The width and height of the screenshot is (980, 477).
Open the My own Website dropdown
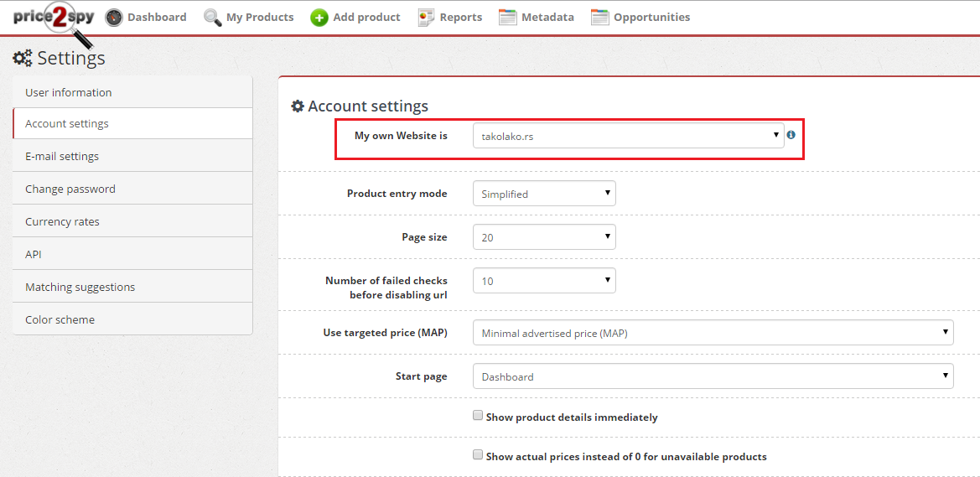pyautogui.click(x=628, y=136)
